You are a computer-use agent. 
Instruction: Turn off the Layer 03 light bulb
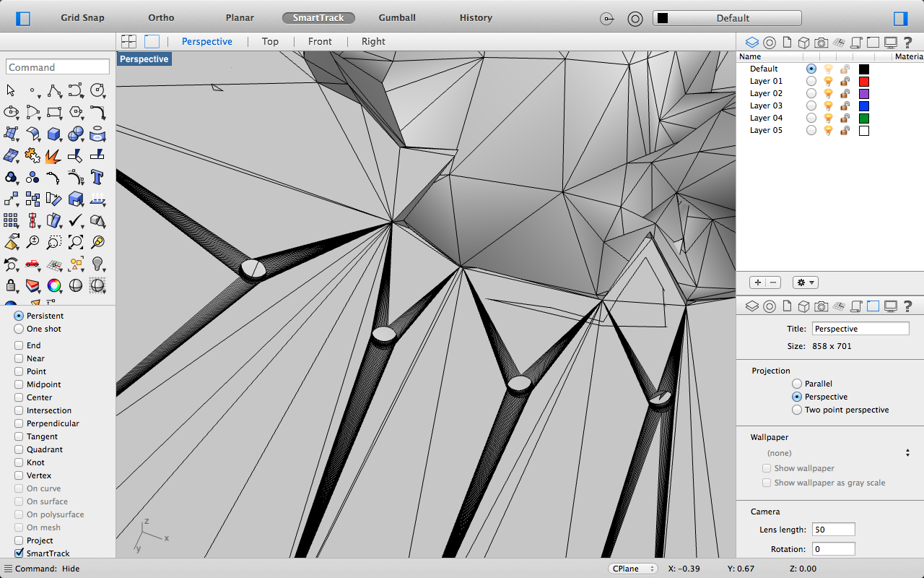[x=827, y=105]
